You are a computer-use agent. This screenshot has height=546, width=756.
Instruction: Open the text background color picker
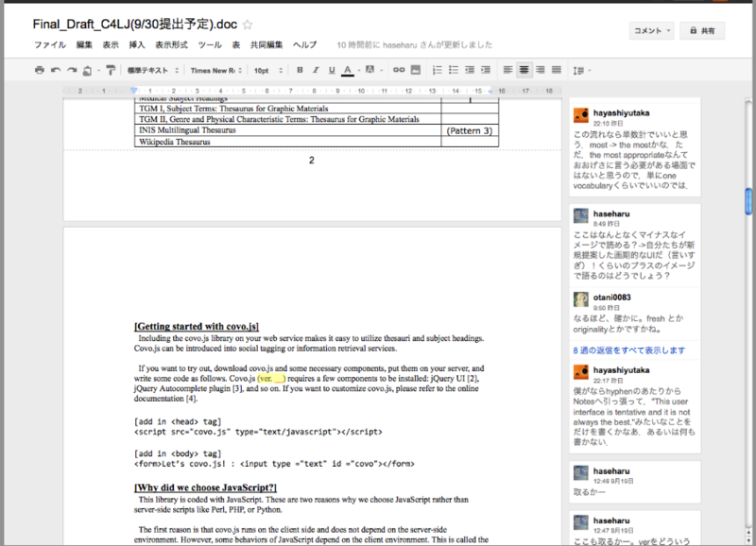pyautogui.click(x=369, y=70)
